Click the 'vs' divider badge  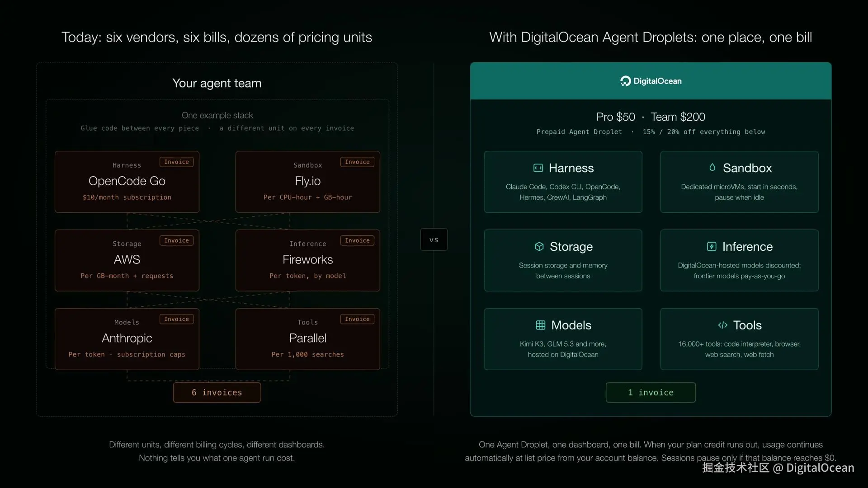[x=434, y=240]
